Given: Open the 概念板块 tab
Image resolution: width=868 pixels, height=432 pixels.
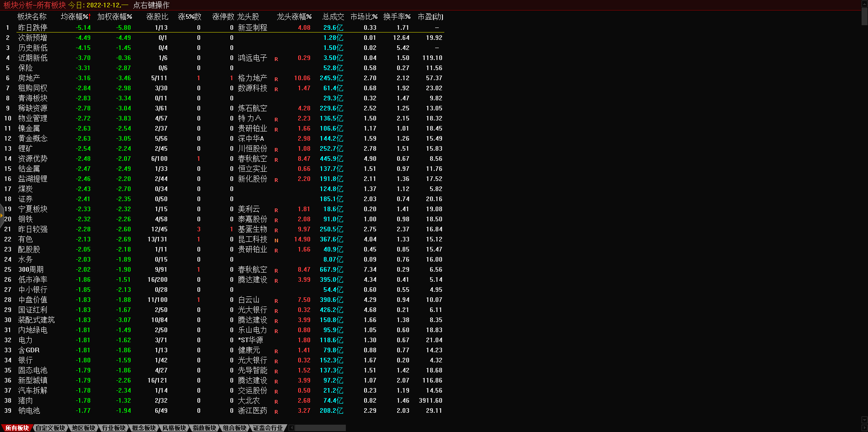Looking at the screenshot, I should coord(144,428).
